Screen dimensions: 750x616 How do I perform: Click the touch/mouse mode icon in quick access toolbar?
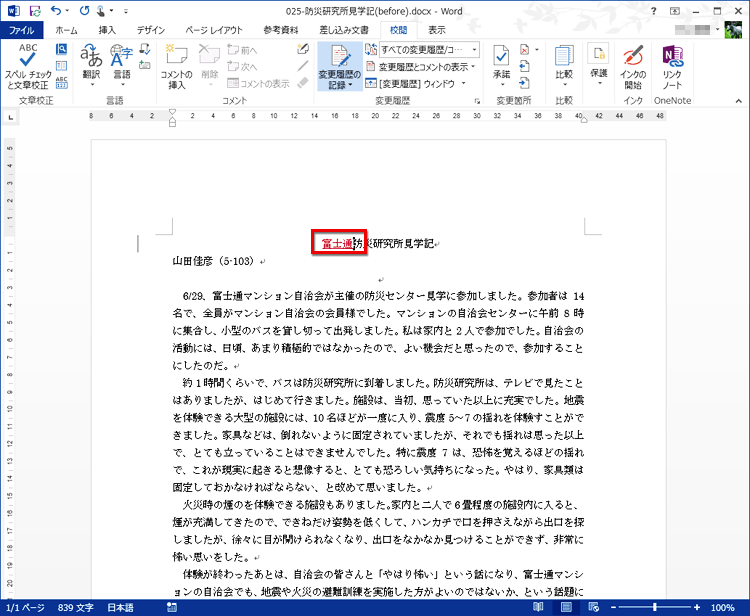[101, 11]
